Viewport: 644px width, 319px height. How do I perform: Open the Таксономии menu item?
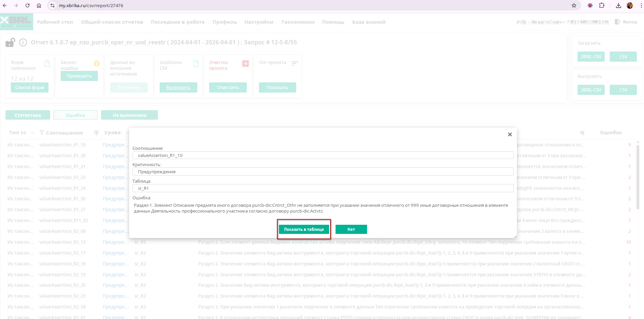298,22
